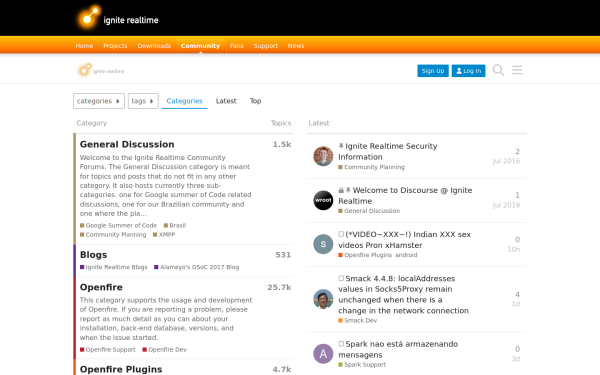
Task: Click the small Discourse site logo
Action: coord(101,70)
